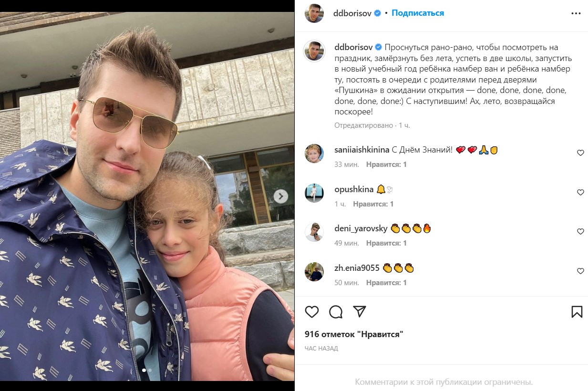
Task: View the 916 likes list
Action: click(x=354, y=334)
